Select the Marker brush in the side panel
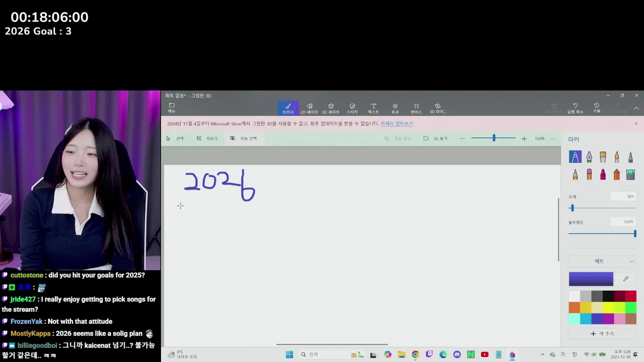The image size is (644, 362). [575, 157]
